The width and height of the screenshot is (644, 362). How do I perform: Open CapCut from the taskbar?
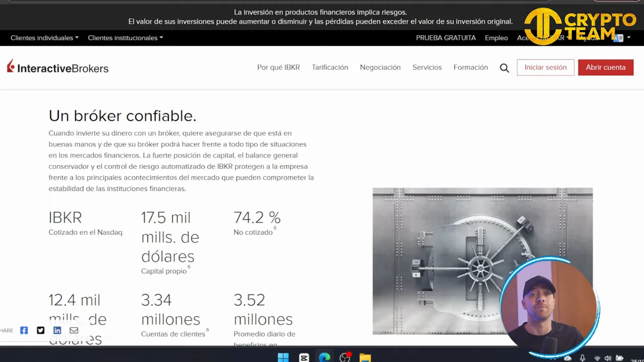304,357
